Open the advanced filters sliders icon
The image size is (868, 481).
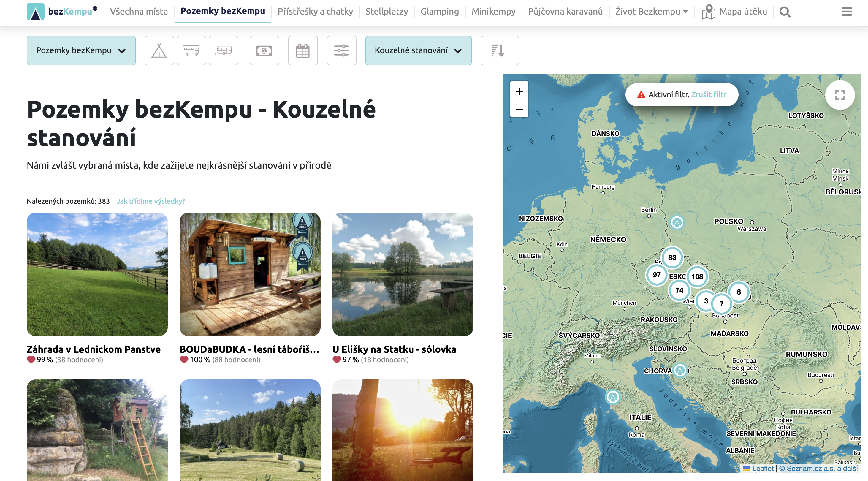click(341, 50)
